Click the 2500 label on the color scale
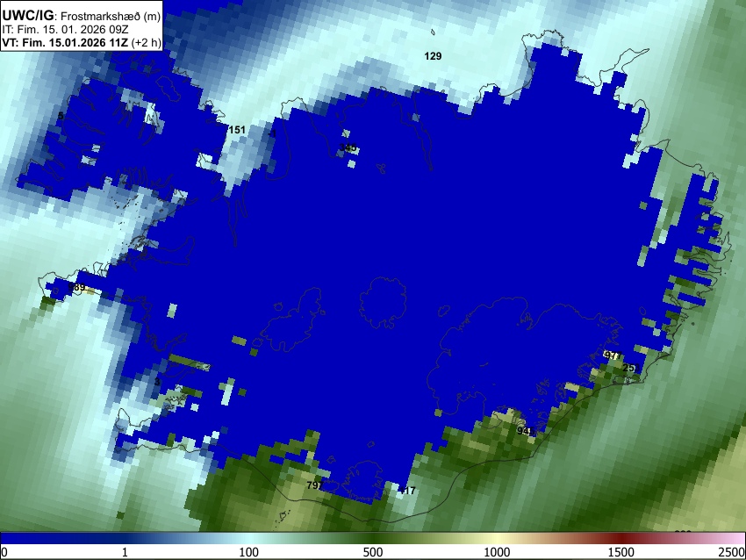 point(733,552)
